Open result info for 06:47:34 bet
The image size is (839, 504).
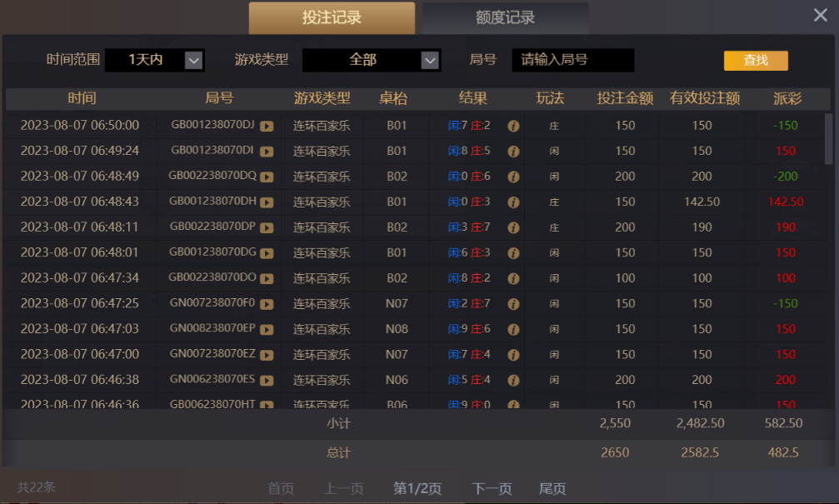pos(513,279)
